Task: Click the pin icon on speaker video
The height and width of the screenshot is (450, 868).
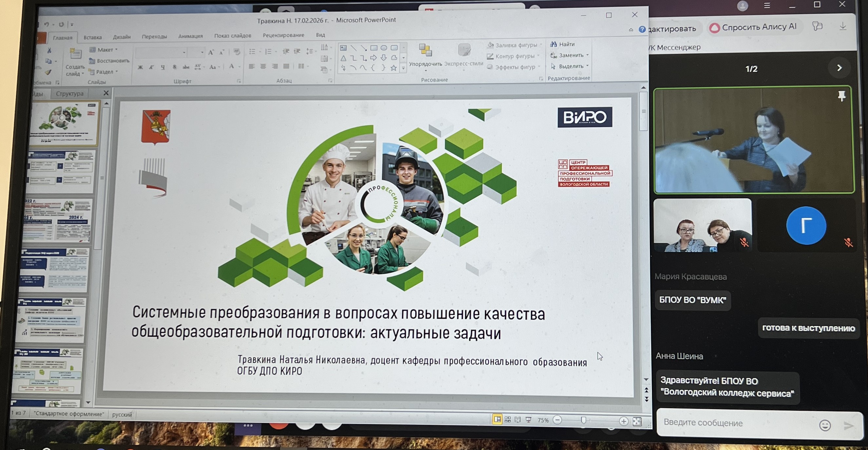Action: click(841, 96)
